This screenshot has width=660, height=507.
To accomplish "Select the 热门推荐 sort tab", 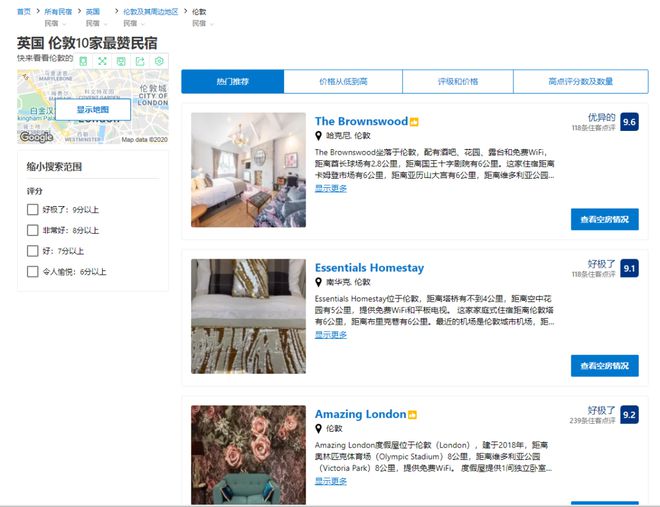I will [x=233, y=81].
